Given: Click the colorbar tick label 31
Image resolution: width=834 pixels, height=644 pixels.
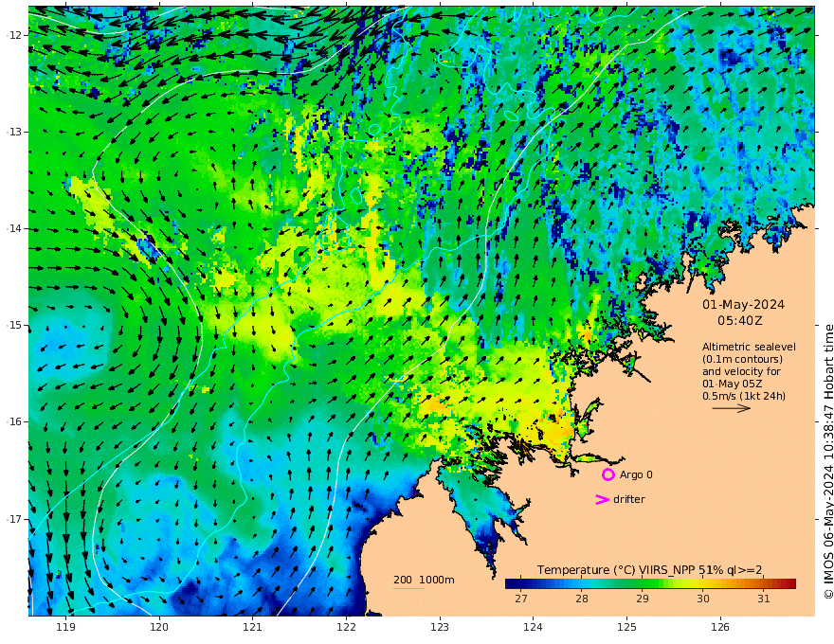Looking at the screenshot, I should [x=764, y=599].
